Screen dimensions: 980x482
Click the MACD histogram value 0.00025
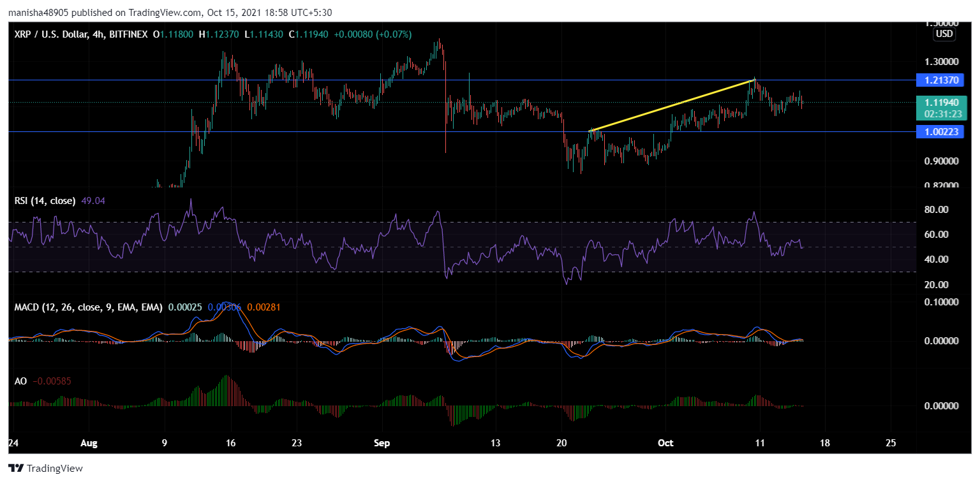coord(185,307)
